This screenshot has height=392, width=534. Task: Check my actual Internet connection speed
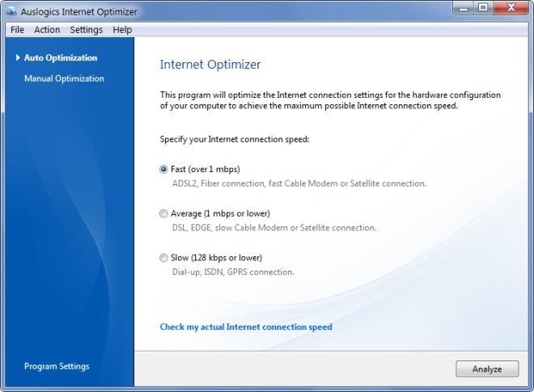(x=246, y=327)
